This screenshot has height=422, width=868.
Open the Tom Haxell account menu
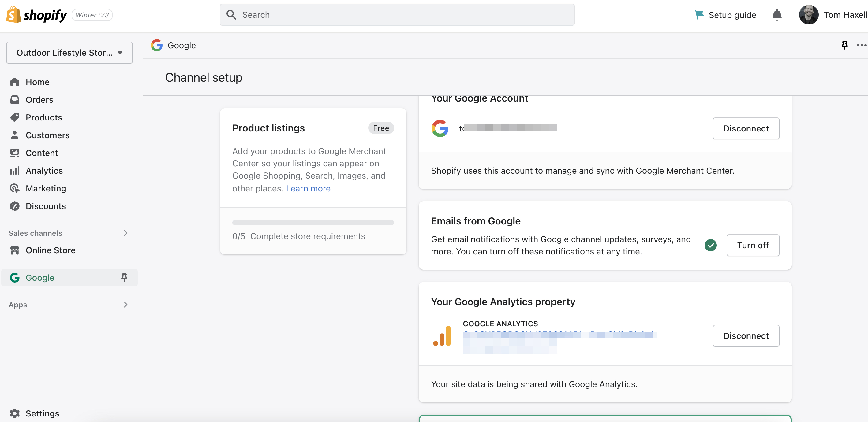pyautogui.click(x=833, y=15)
